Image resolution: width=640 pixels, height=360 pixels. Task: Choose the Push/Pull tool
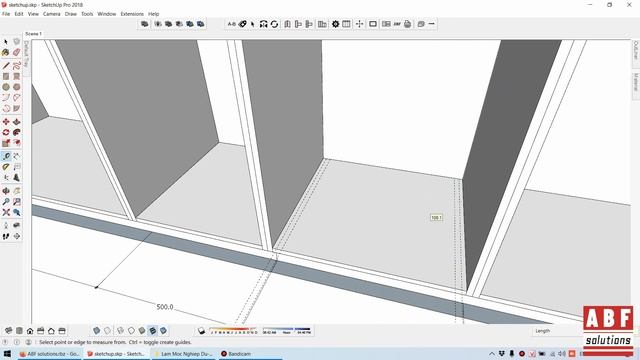pos(16,122)
